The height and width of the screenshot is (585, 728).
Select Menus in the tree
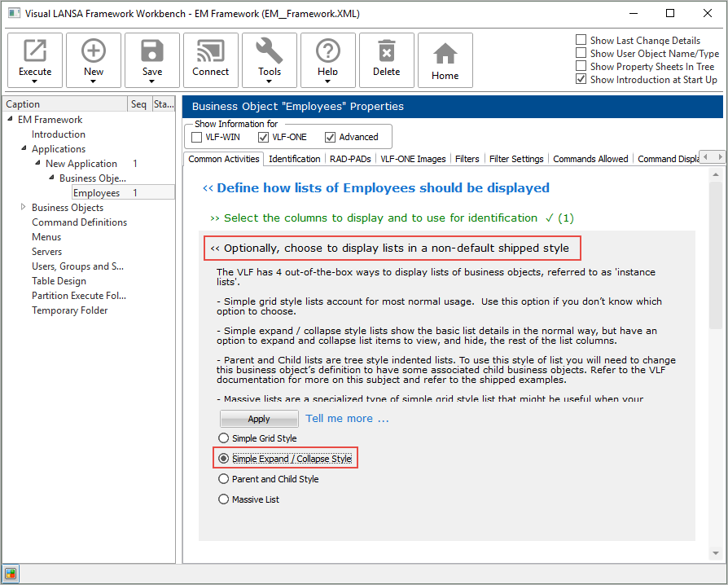46,237
